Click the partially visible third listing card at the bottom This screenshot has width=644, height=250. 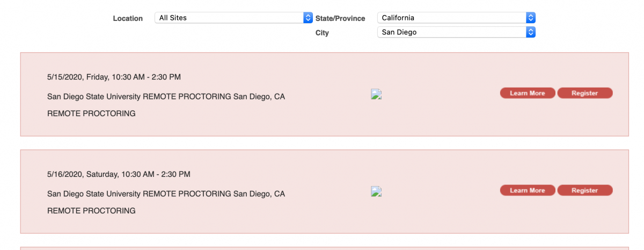tap(324, 248)
